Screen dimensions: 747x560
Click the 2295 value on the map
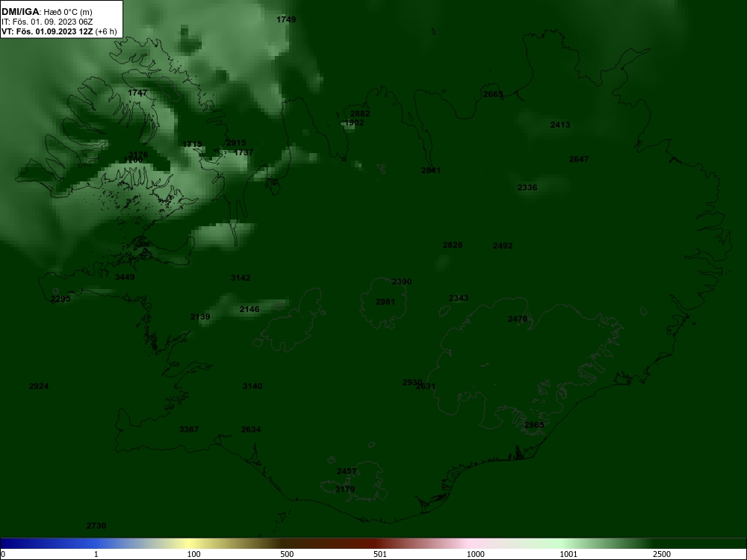tap(61, 299)
